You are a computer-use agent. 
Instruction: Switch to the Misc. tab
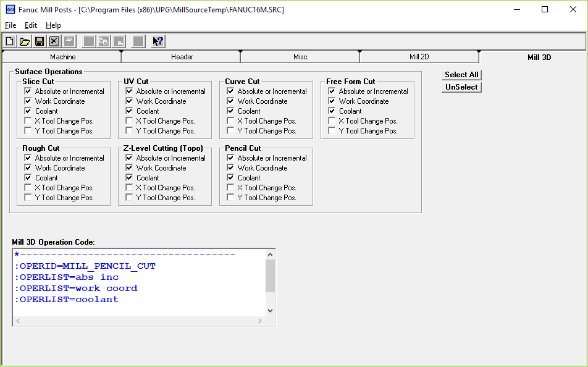(301, 57)
